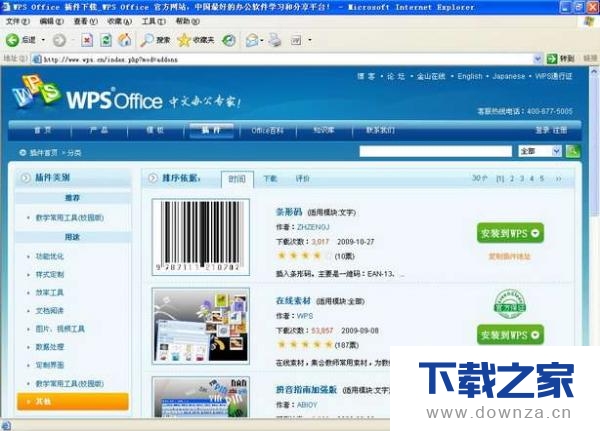This screenshot has height=431, width=600.
Task: Click the Search magnifier toolbar icon
Action: [147, 40]
